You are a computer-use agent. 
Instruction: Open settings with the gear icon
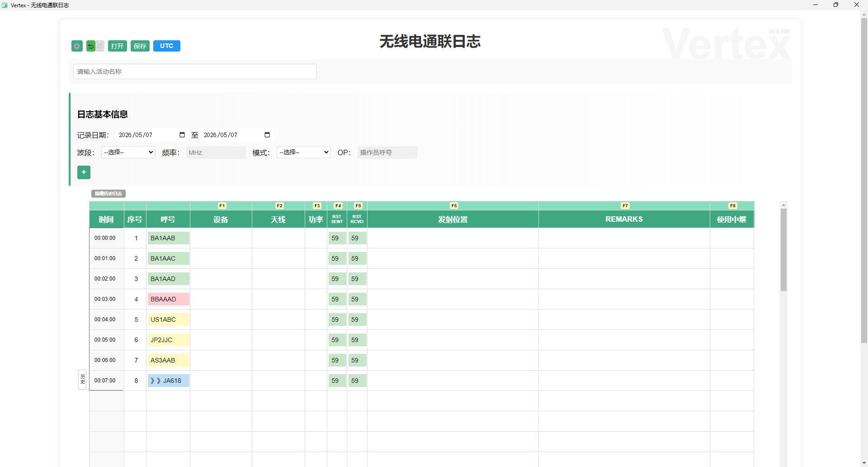77,46
